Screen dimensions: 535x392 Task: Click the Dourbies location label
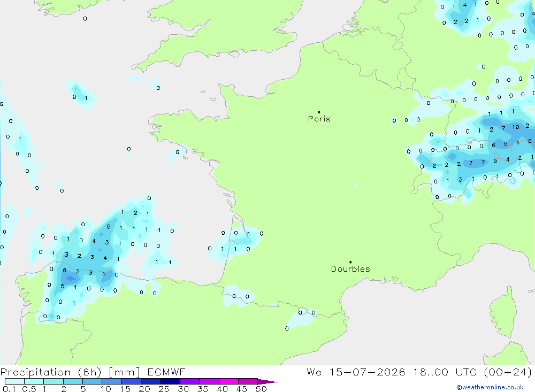click(350, 269)
